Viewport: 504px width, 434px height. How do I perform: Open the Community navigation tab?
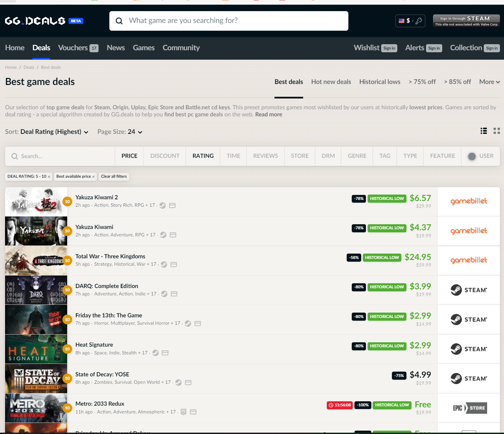click(181, 48)
